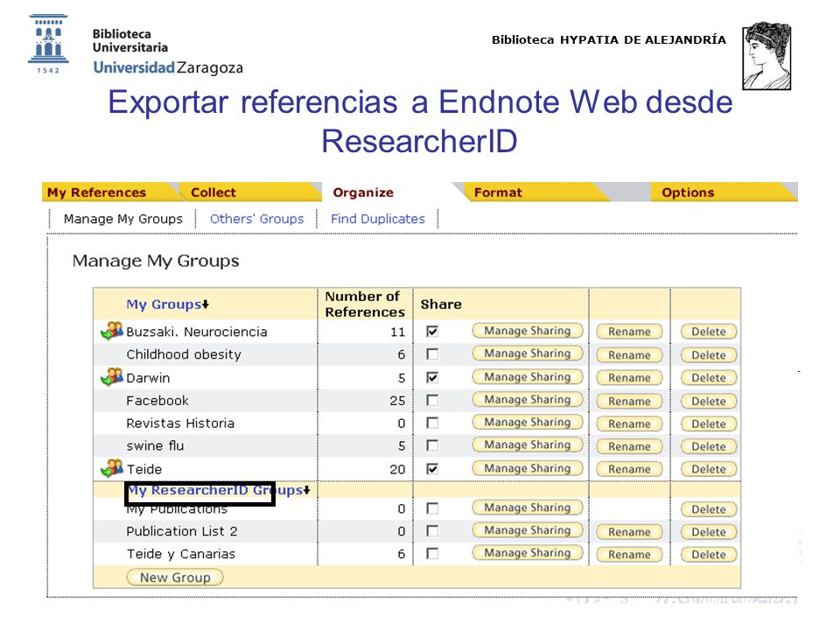The image size is (840, 630).
Task: Click the Facebook group name
Action: 157,401
